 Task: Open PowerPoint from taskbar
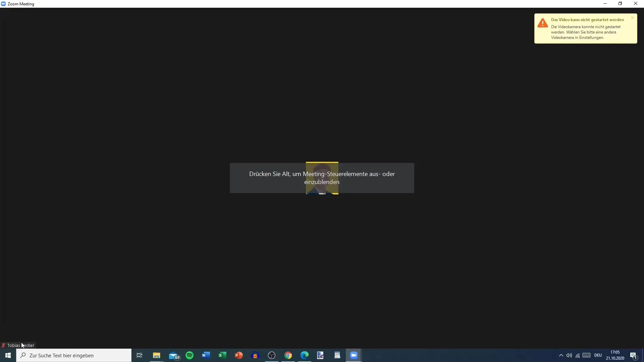click(239, 355)
